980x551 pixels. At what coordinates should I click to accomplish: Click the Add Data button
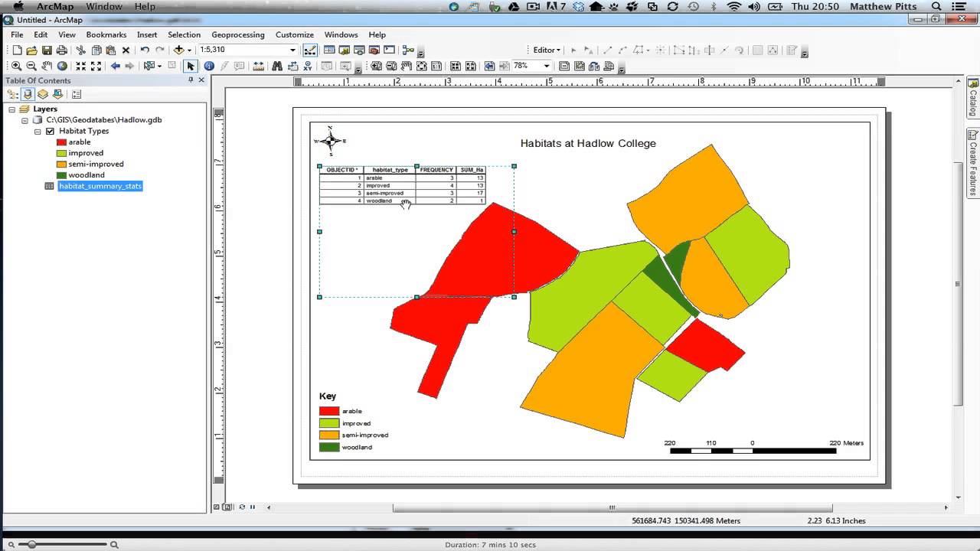pos(178,51)
